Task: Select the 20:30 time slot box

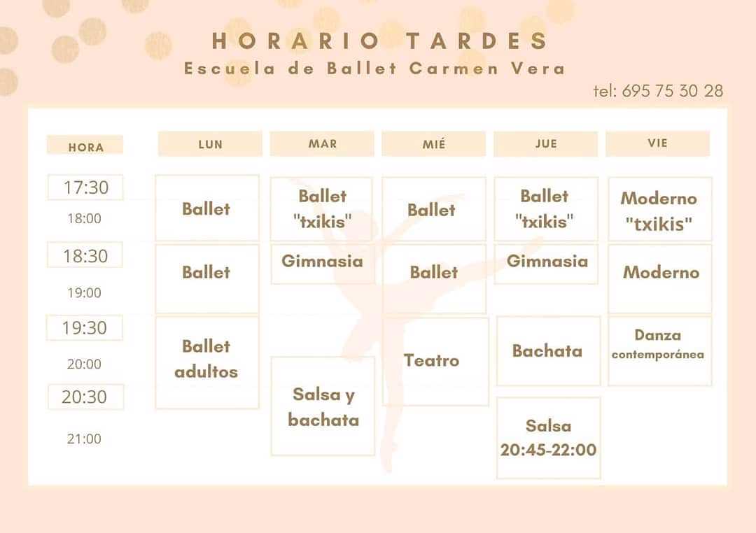Action: click(x=86, y=397)
